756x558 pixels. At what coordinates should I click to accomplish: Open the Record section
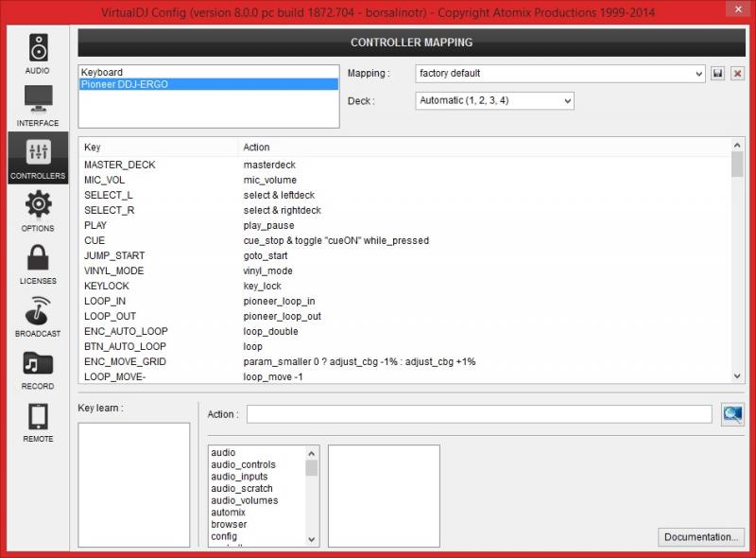coord(38,369)
